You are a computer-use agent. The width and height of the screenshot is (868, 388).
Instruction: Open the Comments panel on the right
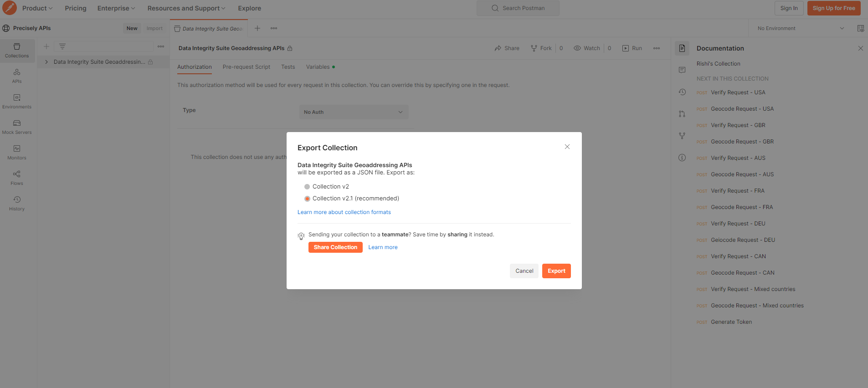(x=682, y=70)
